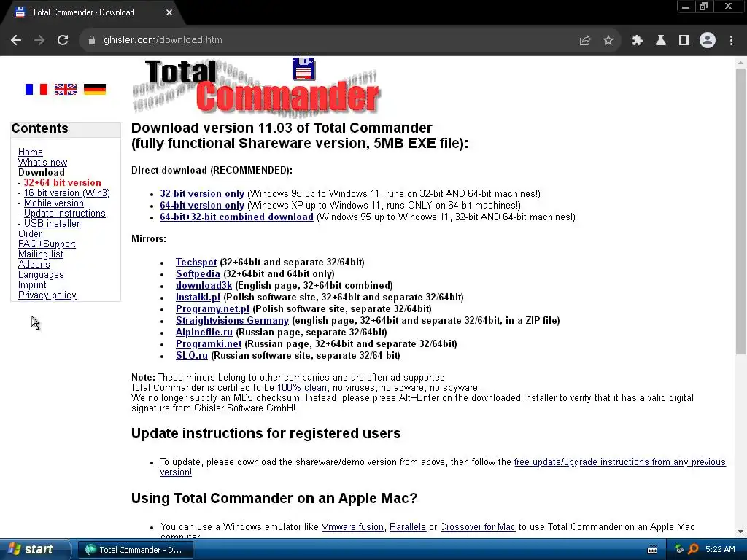Open the Privacy policy link
The height and width of the screenshot is (560, 747).
pyautogui.click(x=47, y=295)
